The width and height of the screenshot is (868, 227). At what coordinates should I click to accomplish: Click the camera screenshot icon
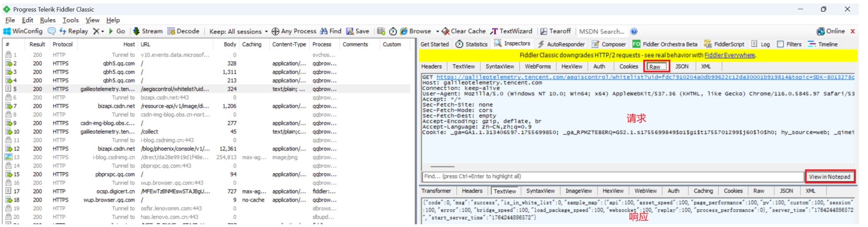point(381,31)
